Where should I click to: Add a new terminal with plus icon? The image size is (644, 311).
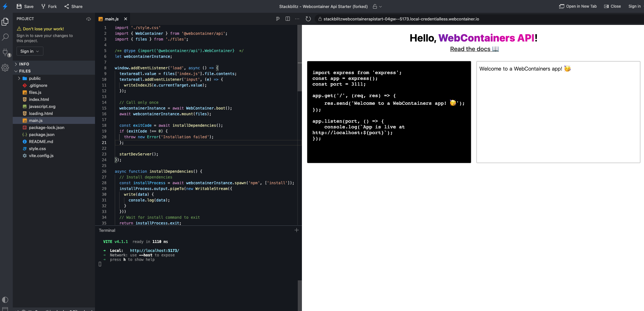pyautogui.click(x=296, y=230)
